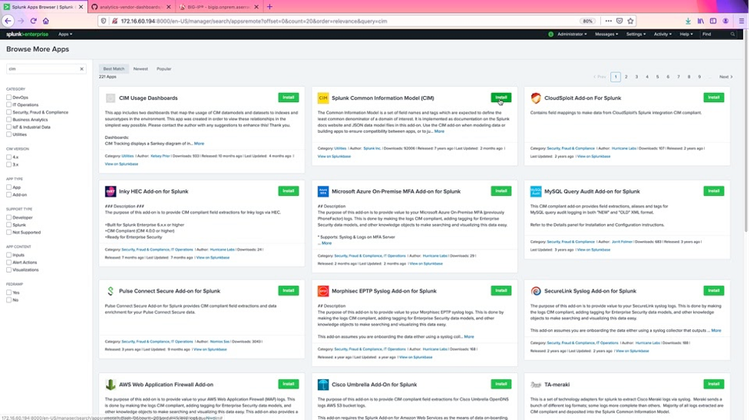
Task: Check the DevOps category filter
Action: 9,97
